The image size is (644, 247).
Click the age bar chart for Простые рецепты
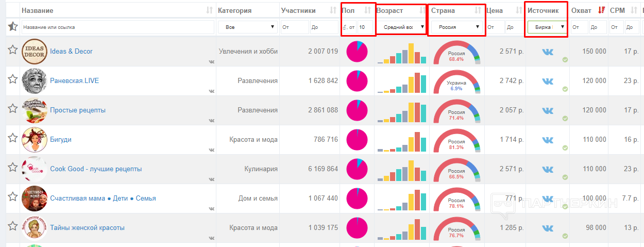pos(402,111)
